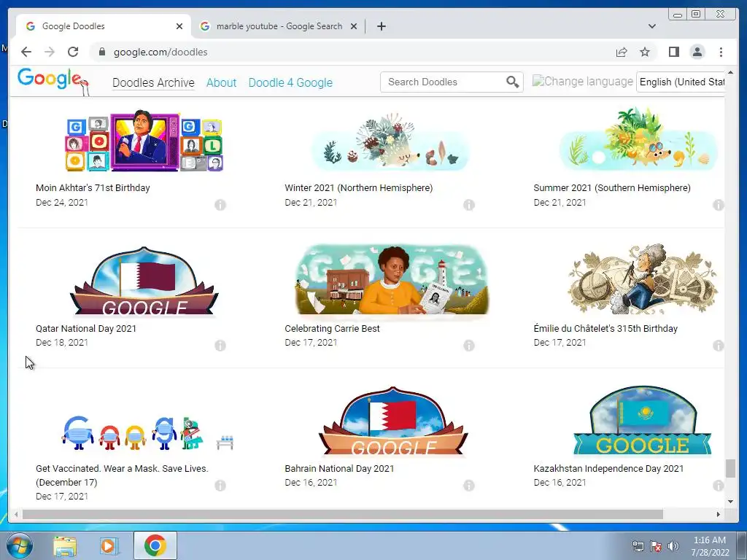Click the masked Google letters doodle image
The height and width of the screenshot is (560, 747).
(147, 433)
